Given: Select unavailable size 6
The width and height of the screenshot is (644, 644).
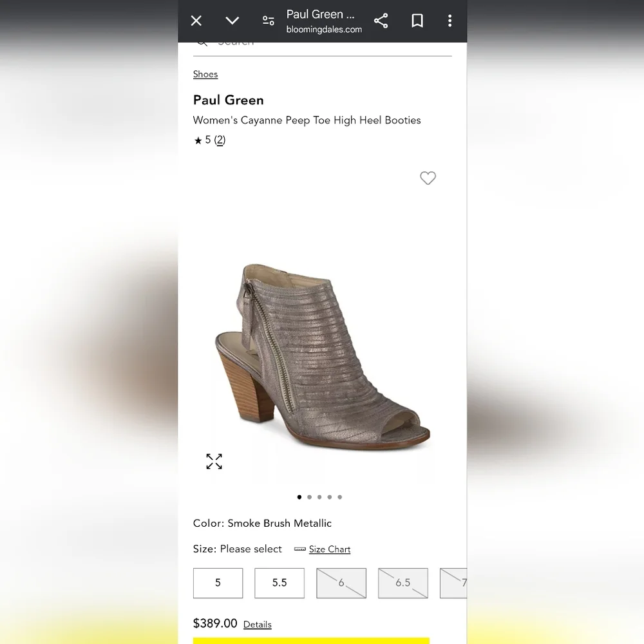Looking at the screenshot, I should pyautogui.click(x=341, y=583).
